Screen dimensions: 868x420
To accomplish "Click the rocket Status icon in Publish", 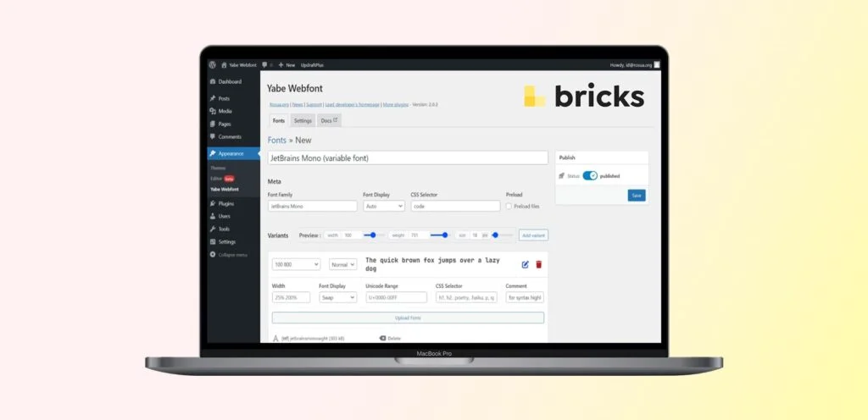I will (562, 176).
